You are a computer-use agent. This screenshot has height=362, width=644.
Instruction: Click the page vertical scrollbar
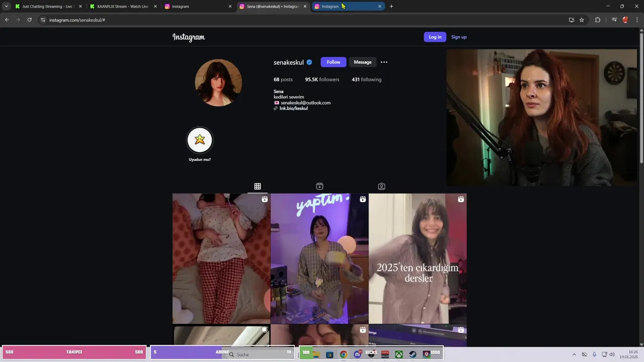point(641,98)
